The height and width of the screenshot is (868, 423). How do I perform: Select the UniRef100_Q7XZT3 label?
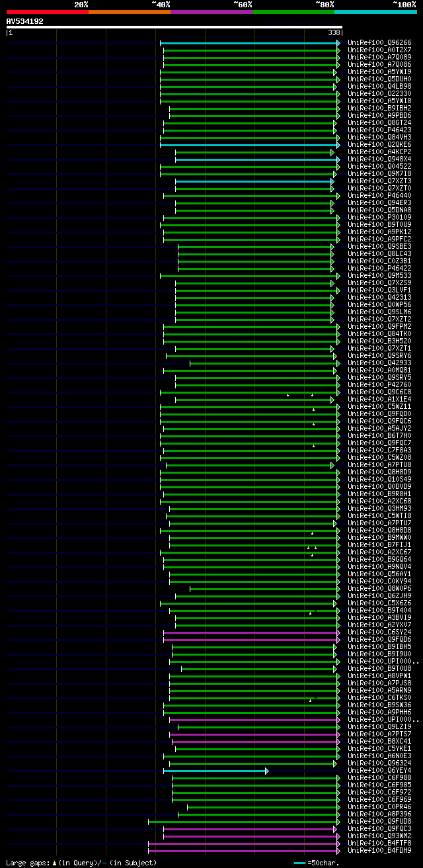379,181
